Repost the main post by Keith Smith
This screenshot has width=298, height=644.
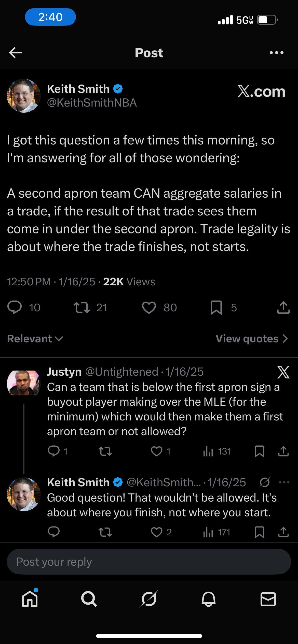82,308
